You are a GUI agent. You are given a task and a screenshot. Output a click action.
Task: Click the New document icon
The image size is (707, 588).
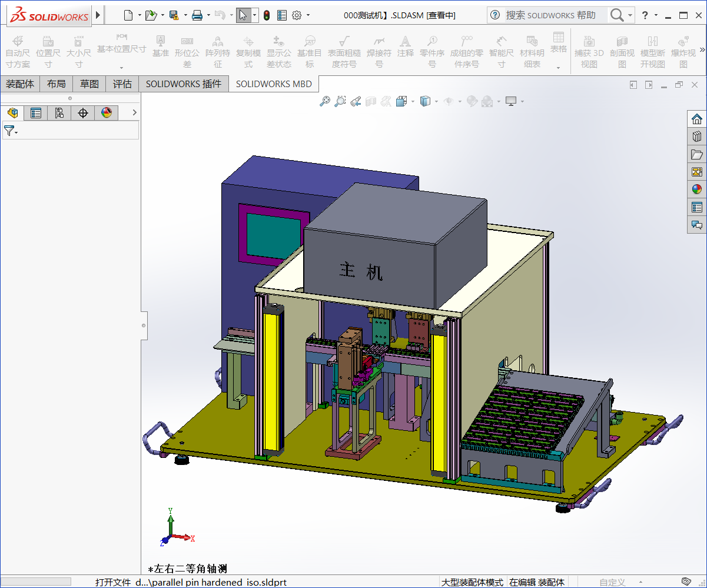pos(128,15)
